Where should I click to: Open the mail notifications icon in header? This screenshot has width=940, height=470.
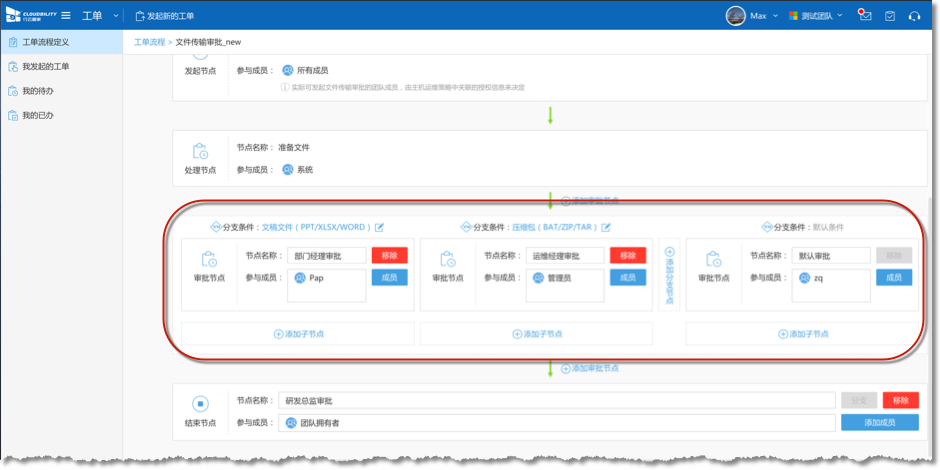click(x=865, y=16)
